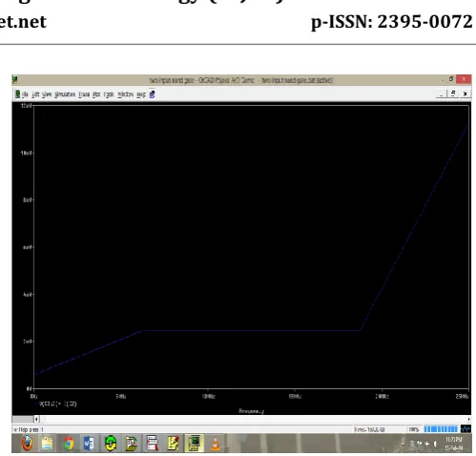Click the simulation progress bar in status bar

pyautogui.click(x=441, y=429)
